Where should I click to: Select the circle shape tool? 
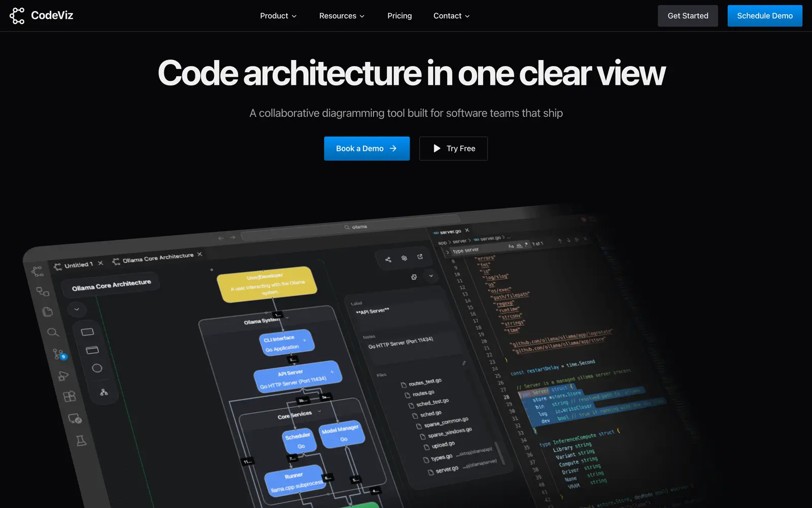97,368
